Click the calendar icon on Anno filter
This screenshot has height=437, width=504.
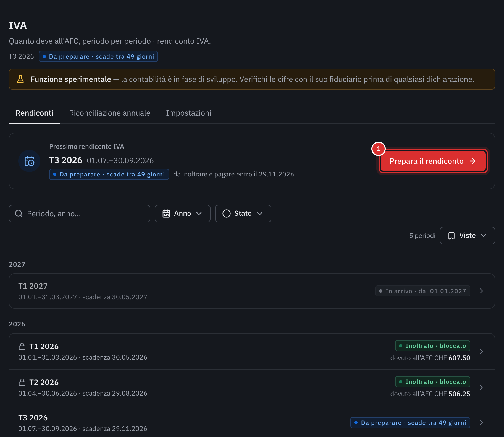166,214
